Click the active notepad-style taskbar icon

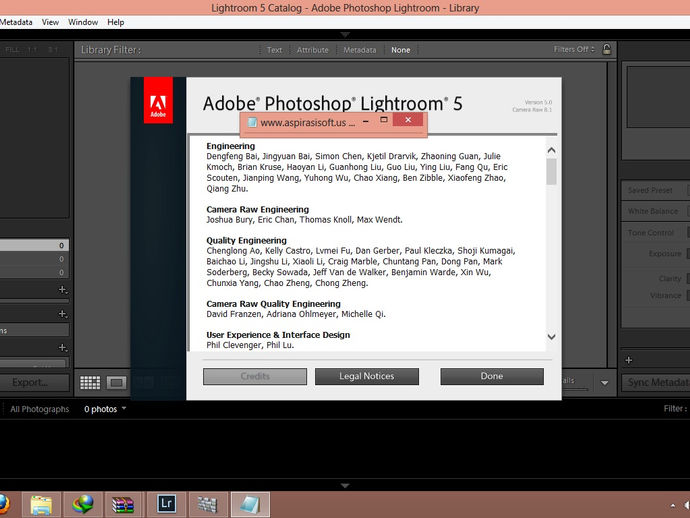tap(250, 504)
